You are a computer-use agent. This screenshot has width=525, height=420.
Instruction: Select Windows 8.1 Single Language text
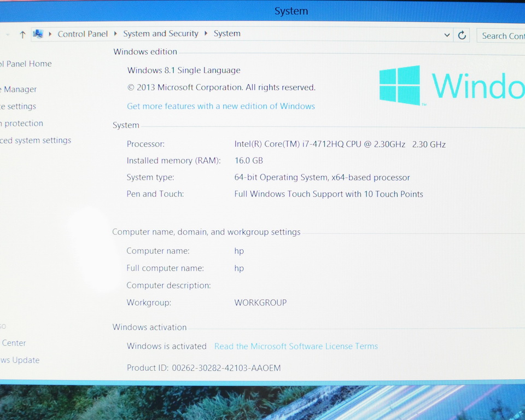click(x=184, y=71)
